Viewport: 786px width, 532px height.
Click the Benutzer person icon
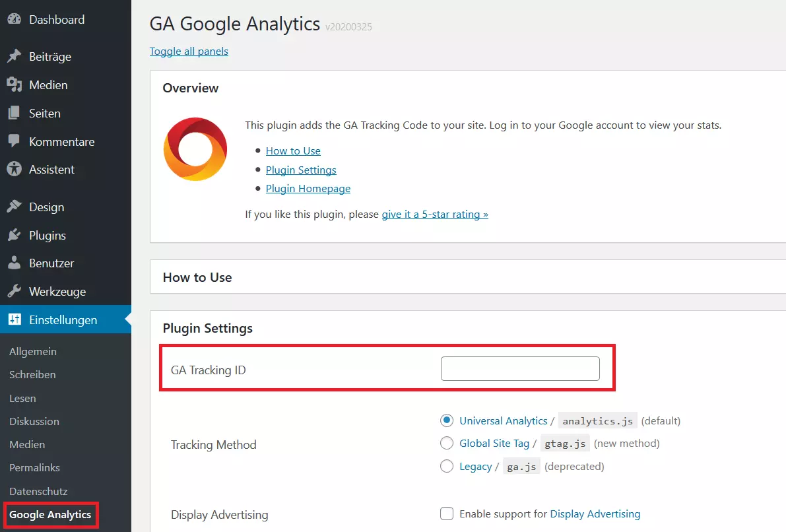point(15,263)
